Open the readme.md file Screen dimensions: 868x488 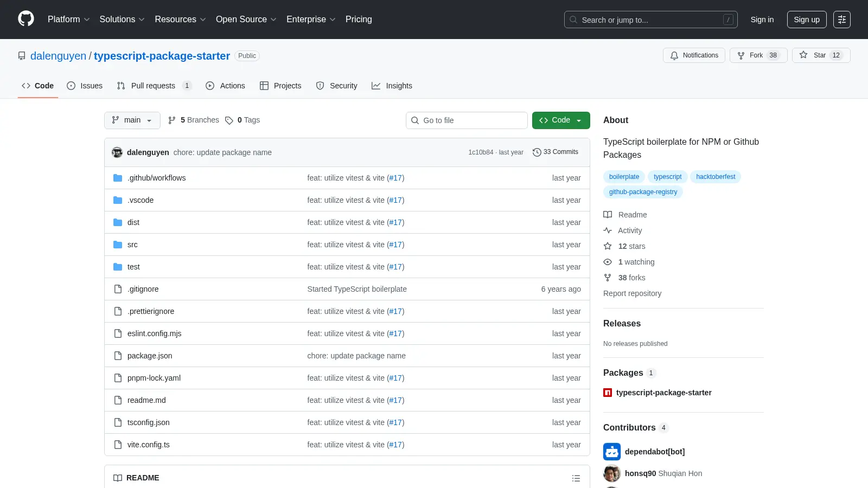(x=146, y=400)
